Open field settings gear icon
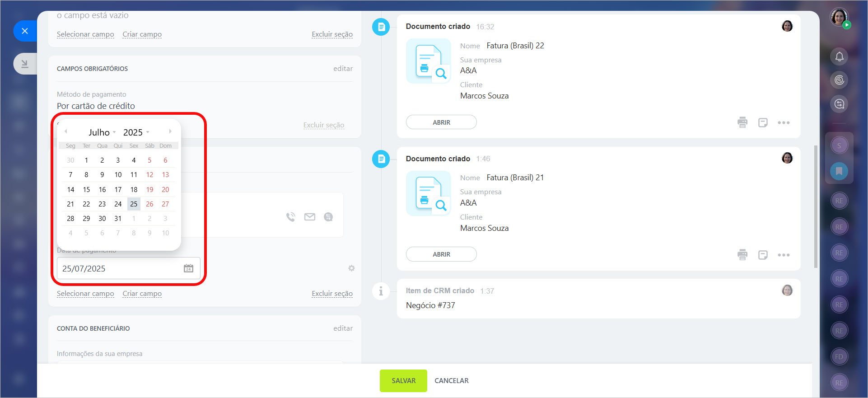868x398 pixels. click(x=351, y=268)
